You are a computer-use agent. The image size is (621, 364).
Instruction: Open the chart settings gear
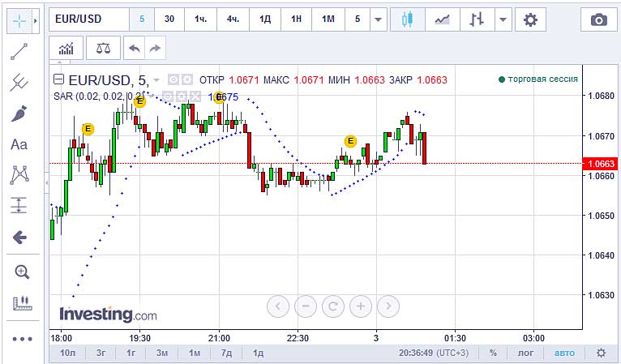click(530, 19)
